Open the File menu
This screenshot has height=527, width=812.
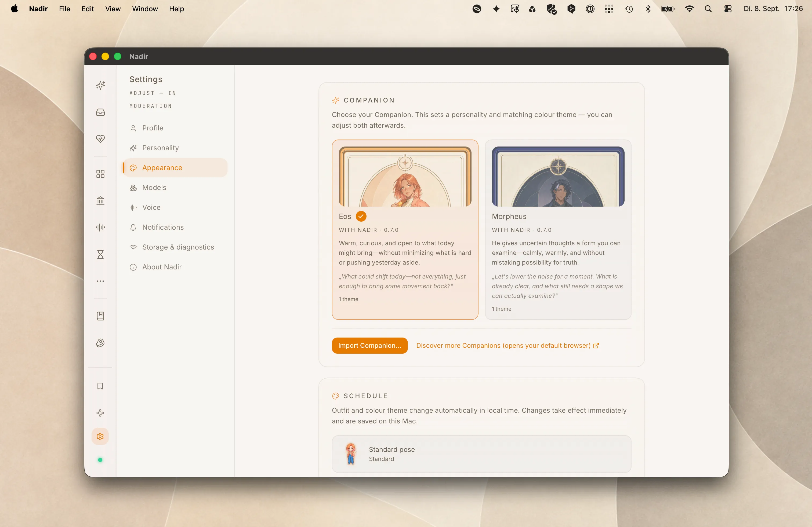[64, 9]
